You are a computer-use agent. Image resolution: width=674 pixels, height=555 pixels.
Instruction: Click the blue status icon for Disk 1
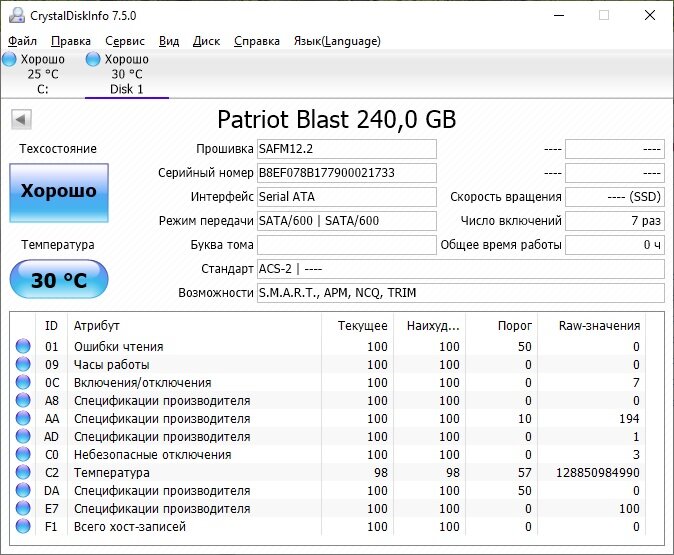click(x=93, y=59)
